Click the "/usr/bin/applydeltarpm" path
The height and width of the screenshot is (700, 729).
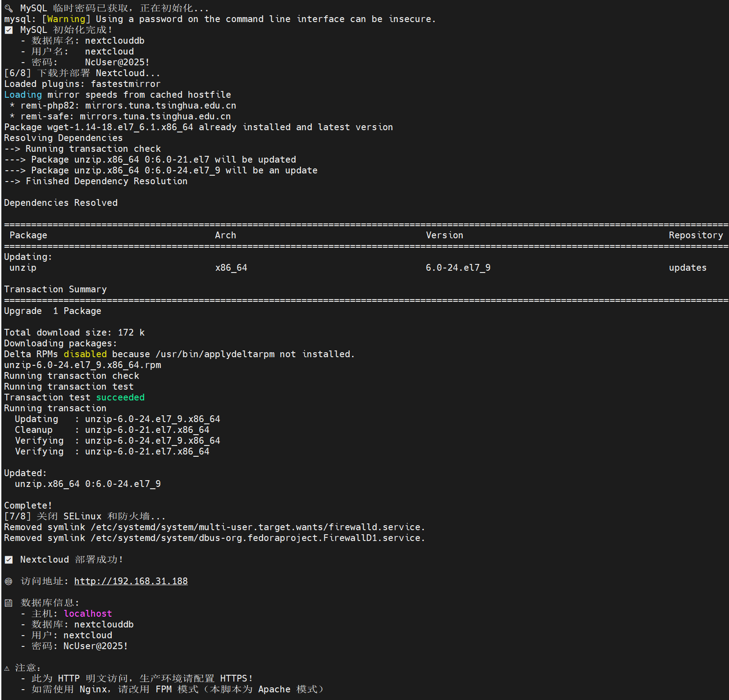pos(215,354)
